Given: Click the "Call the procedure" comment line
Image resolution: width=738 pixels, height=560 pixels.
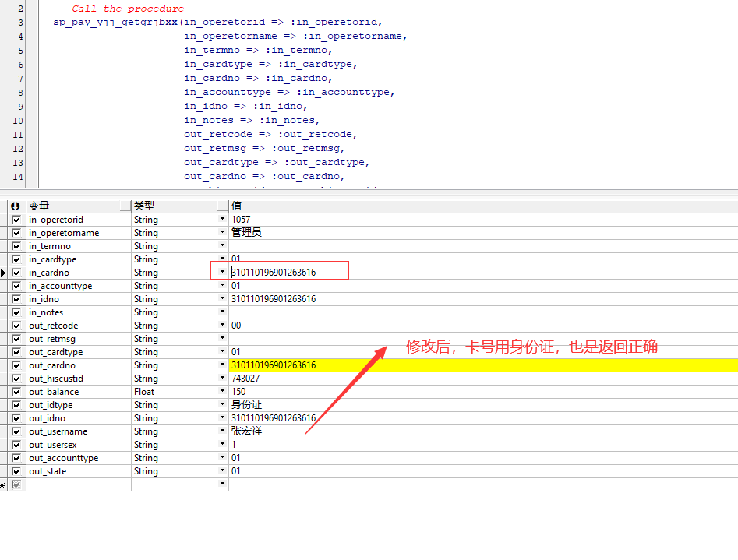Looking at the screenshot, I should coord(118,9).
